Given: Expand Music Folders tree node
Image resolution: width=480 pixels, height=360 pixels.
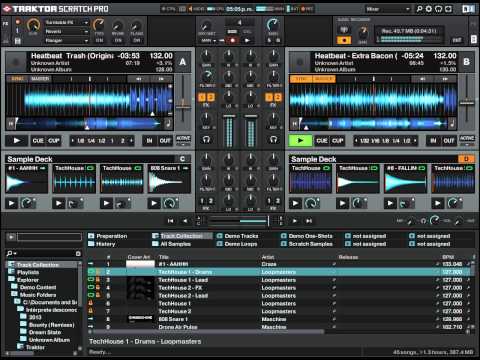Looking at the screenshot, I should pos(14,294).
